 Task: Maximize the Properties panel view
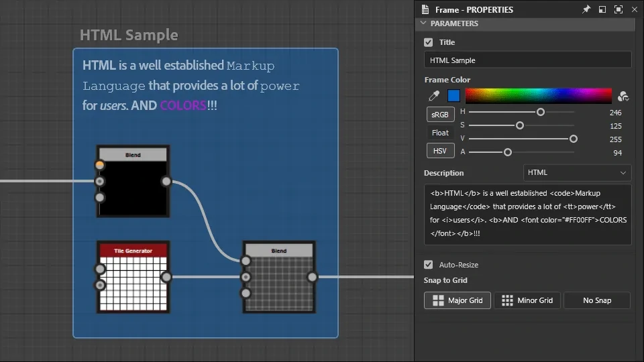[x=618, y=9]
